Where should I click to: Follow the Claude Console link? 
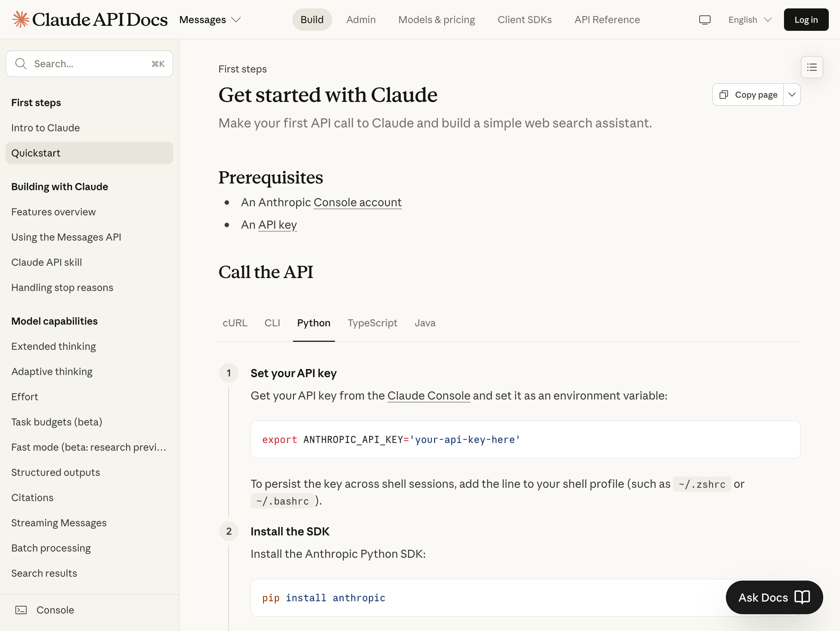tap(428, 395)
